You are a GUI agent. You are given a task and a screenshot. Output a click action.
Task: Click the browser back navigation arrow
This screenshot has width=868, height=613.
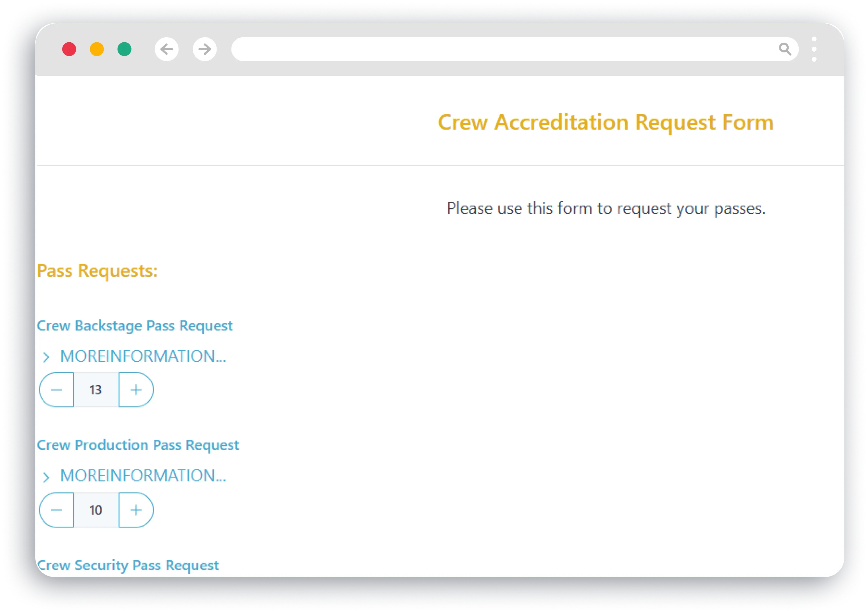(166, 49)
